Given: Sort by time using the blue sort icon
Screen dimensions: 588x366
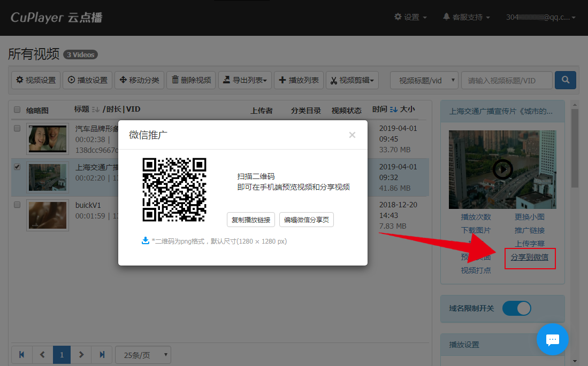Looking at the screenshot, I should point(393,110).
